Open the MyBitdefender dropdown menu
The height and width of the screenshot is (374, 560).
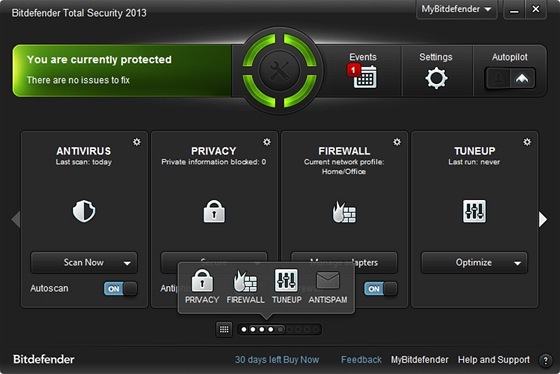click(456, 9)
